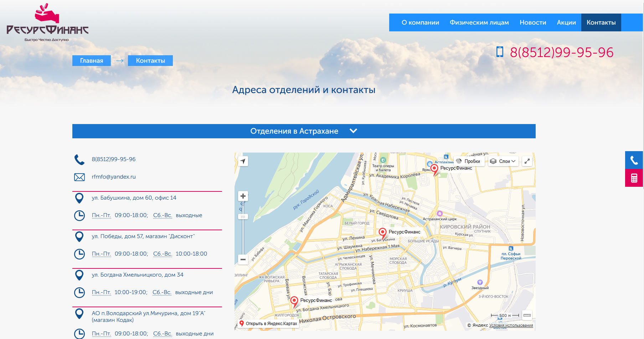
Task: Zoom in the map with plus button
Action: pos(243,196)
